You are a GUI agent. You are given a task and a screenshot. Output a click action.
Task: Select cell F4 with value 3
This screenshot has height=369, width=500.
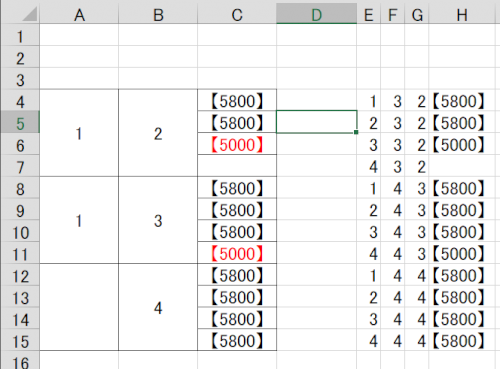[x=392, y=100]
